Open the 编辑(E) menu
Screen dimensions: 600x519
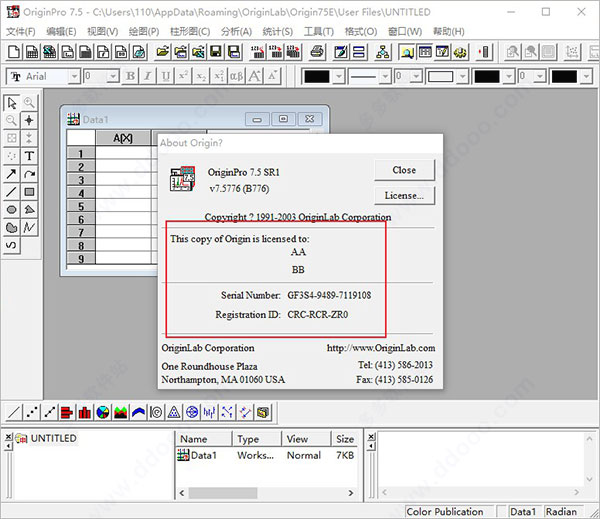click(x=61, y=31)
